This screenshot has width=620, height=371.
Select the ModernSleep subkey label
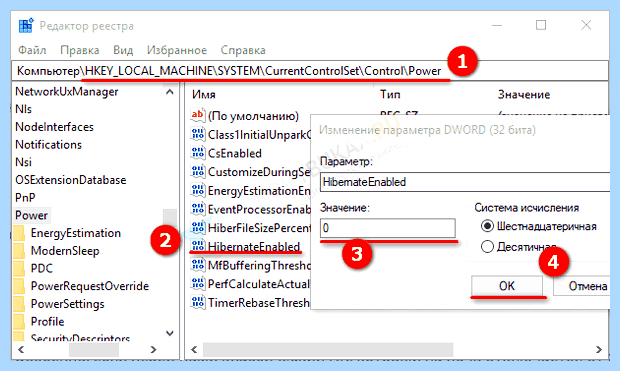click(65, 251)
